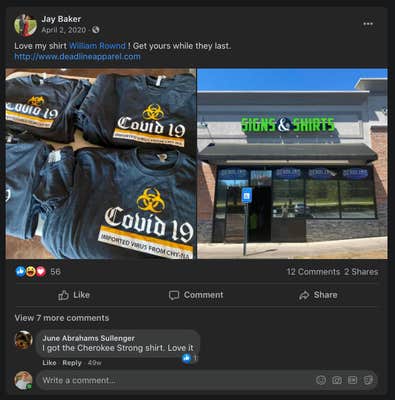The height and width of the screenshot is (400, 395).
Task: View the post reaction emoji list
Action: tap(31, 272)
